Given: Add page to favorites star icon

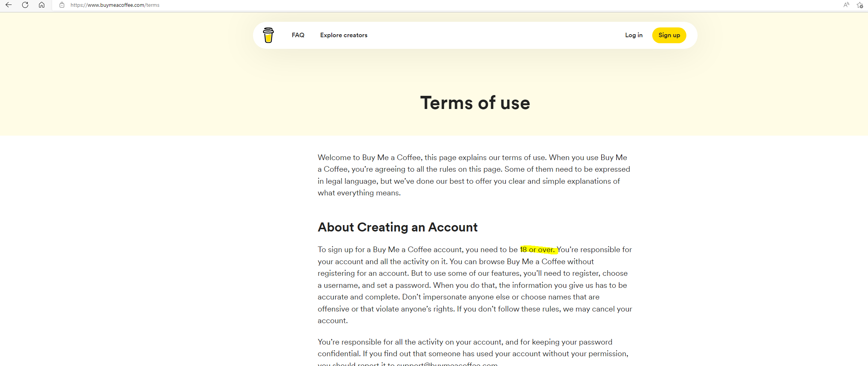Looking at the screenshot, I should (x=860, y=5).
